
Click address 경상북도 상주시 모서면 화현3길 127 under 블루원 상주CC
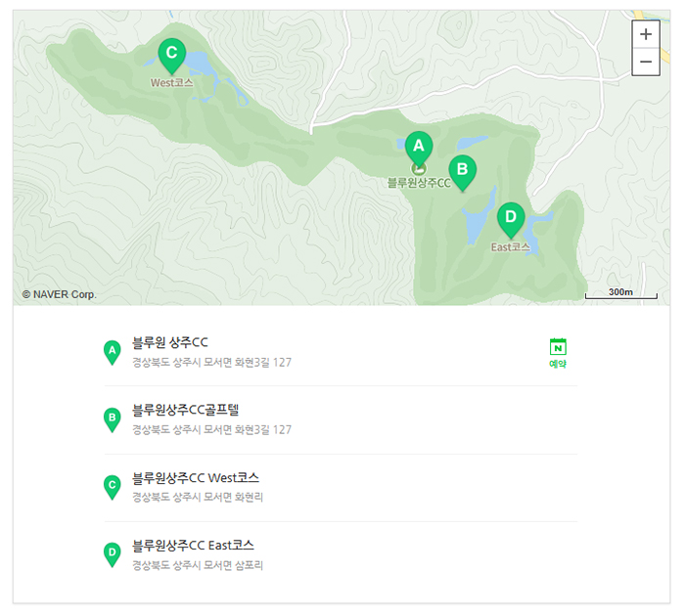pos(212,363)
